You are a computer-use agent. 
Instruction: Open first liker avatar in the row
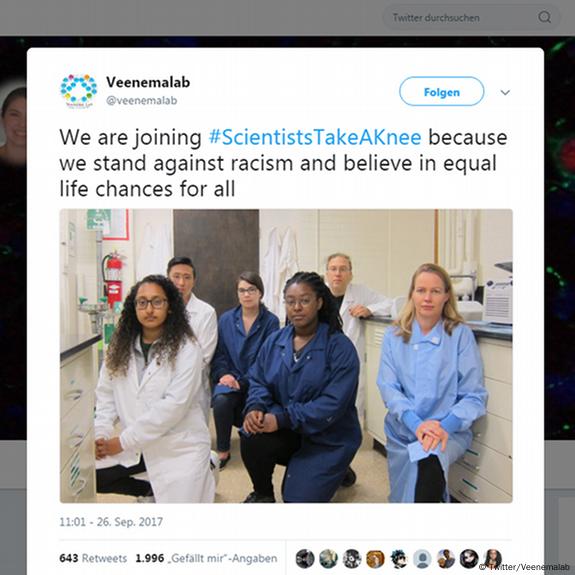tap(305, 558)
